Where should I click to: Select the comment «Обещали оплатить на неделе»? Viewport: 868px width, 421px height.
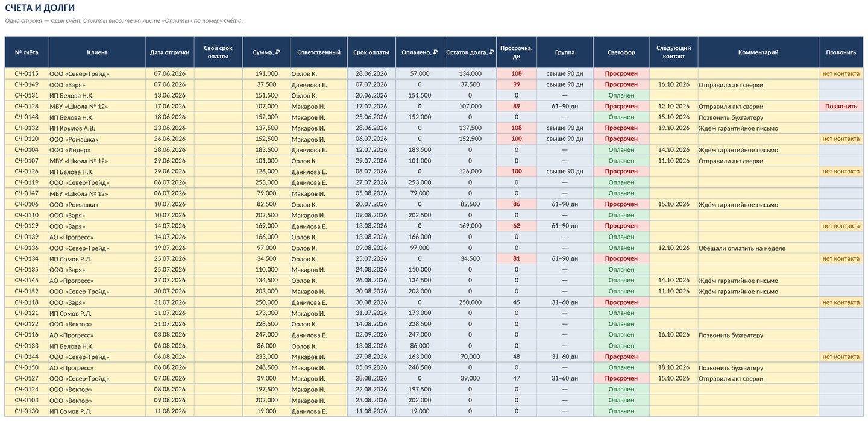[x=741, y=248]
